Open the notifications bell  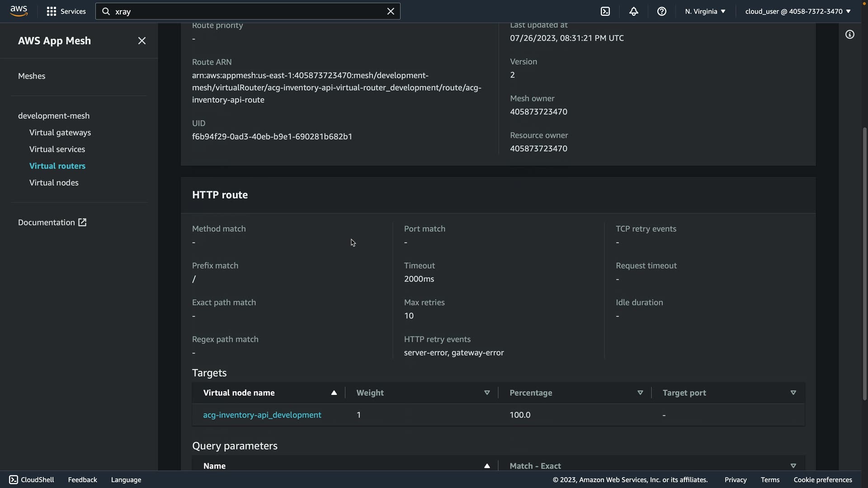point(633,11)
